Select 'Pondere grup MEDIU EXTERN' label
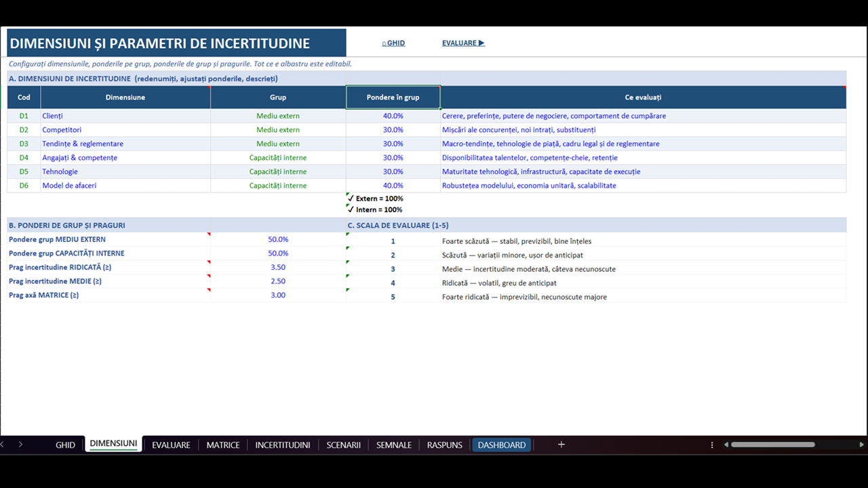This screenshot has height=488, width=868. [x=108, y=239]
